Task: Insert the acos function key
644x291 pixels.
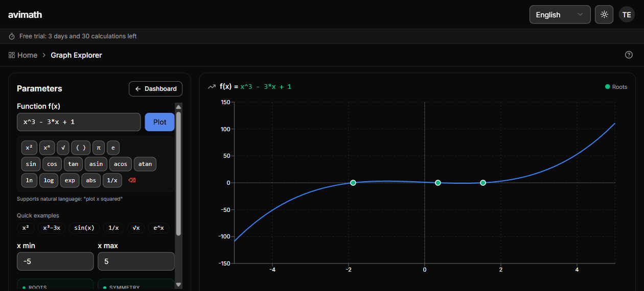Action: click(121, 164)
